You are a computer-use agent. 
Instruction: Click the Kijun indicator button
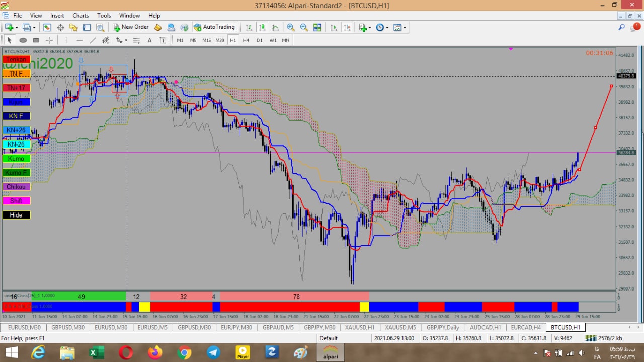click(16, 102)
